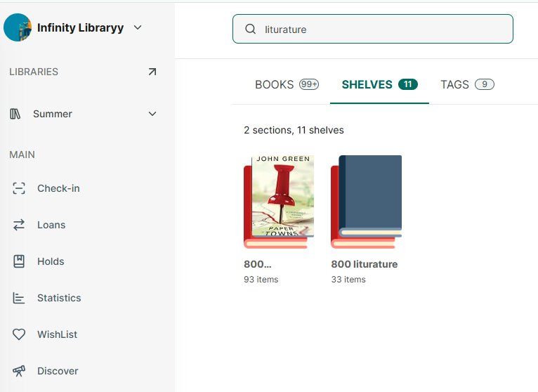Open Libraries via the external arrow icon
Image resolution: width=538 pixels, height=392 pixels.
[152, 72]
